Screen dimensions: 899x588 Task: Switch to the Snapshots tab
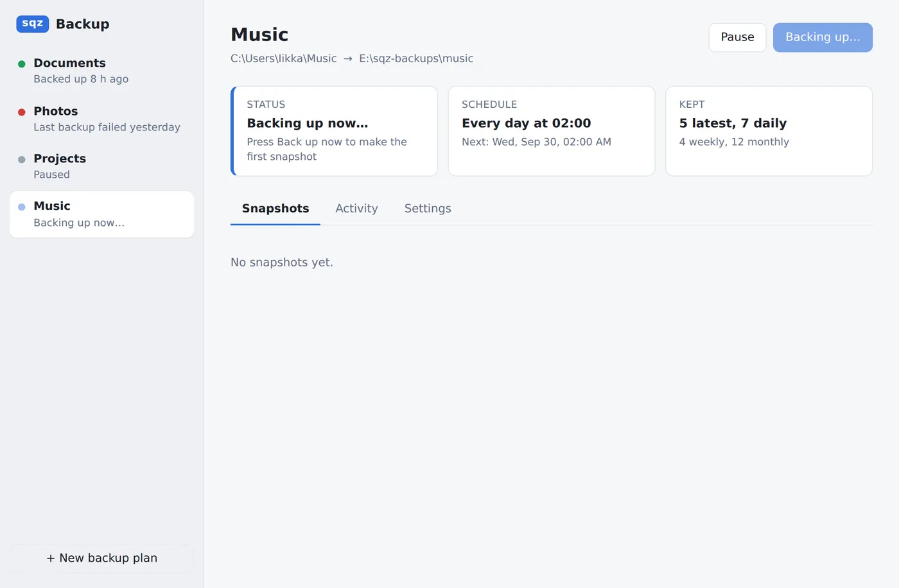click(275, 209)
